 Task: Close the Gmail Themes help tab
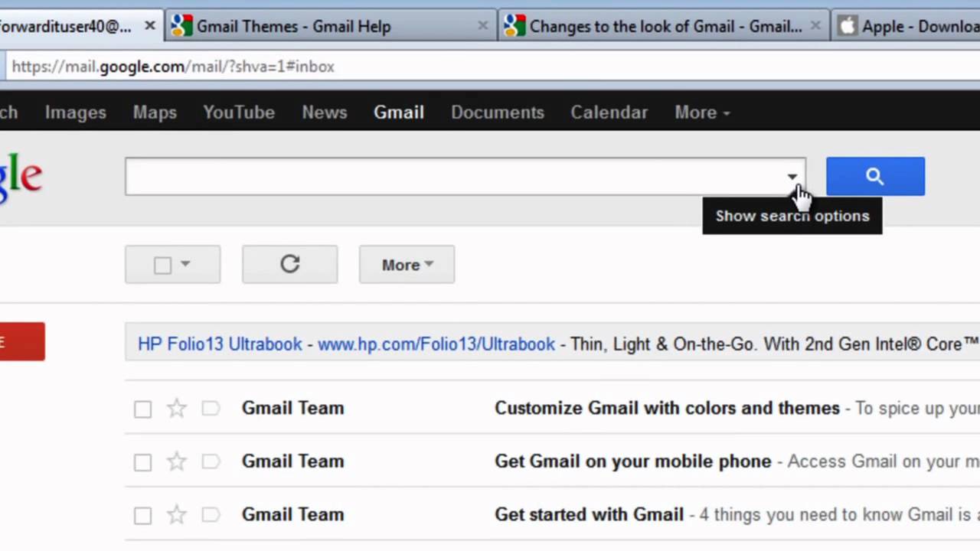(482, 26)
